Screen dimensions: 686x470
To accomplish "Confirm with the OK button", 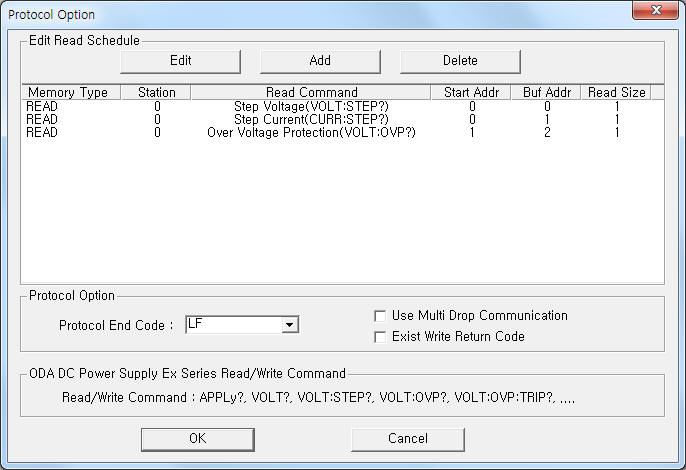I will pos(198,439).
